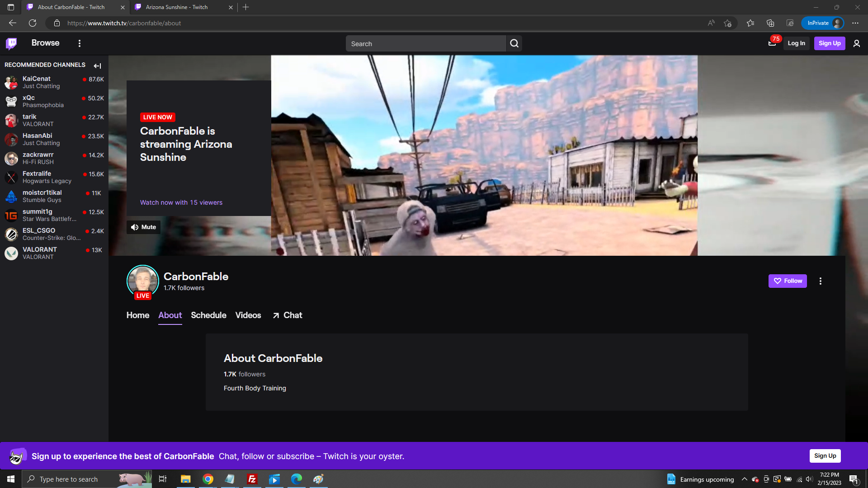
Task: Collapse the Recommended Channels sidebar
Action: 97,66
